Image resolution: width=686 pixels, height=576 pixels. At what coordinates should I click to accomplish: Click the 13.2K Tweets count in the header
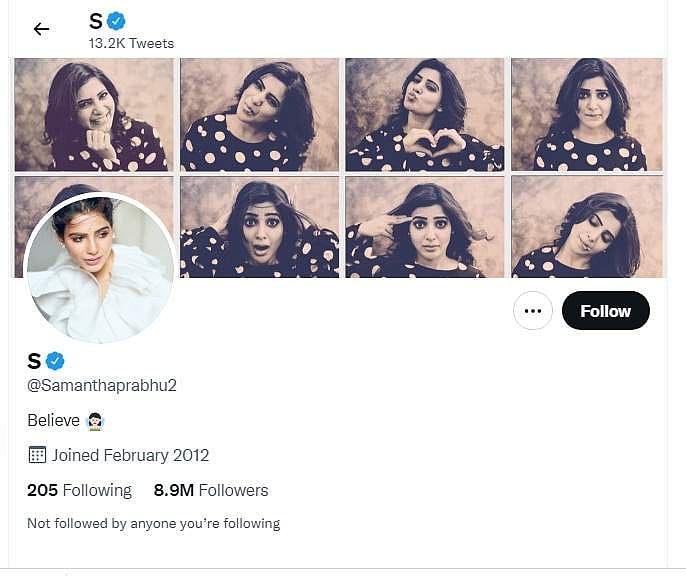click(131, 43)
